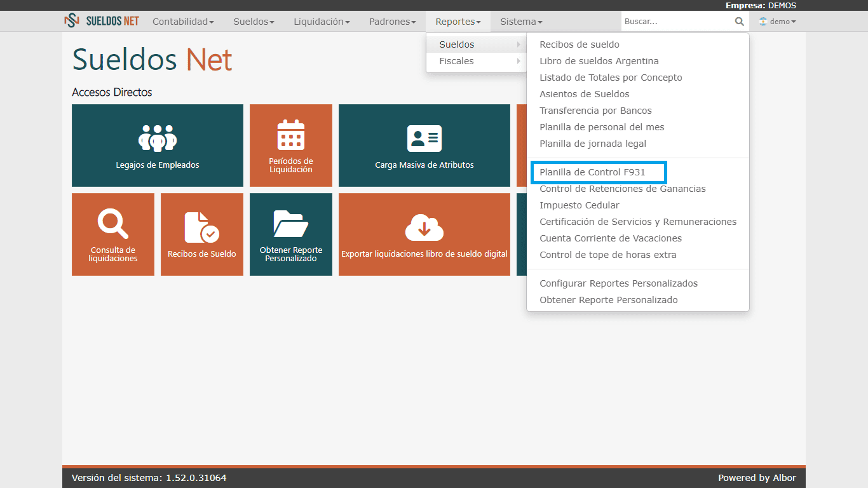Open Exportar liquidaciones libro de sueldo digital tile
The width and height of the screenshot is (868, 488).
pyautogui.click(x=424, y=234)
